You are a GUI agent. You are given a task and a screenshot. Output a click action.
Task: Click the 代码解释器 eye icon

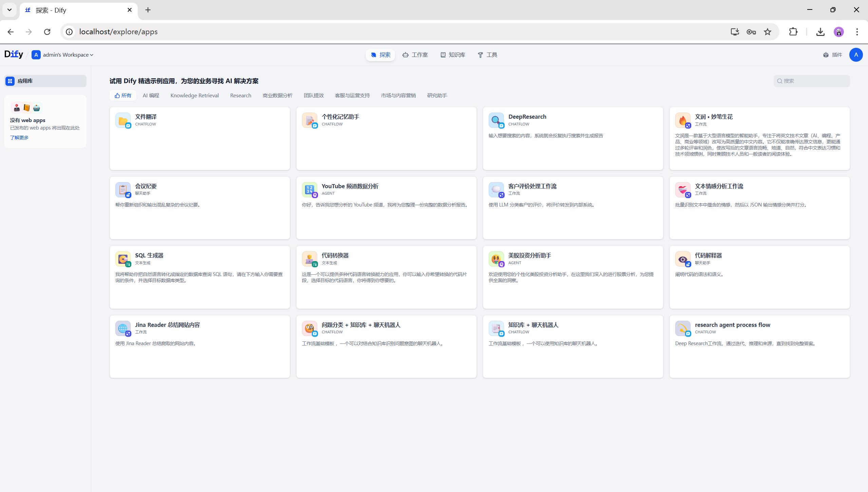click(x=682, y=259)
